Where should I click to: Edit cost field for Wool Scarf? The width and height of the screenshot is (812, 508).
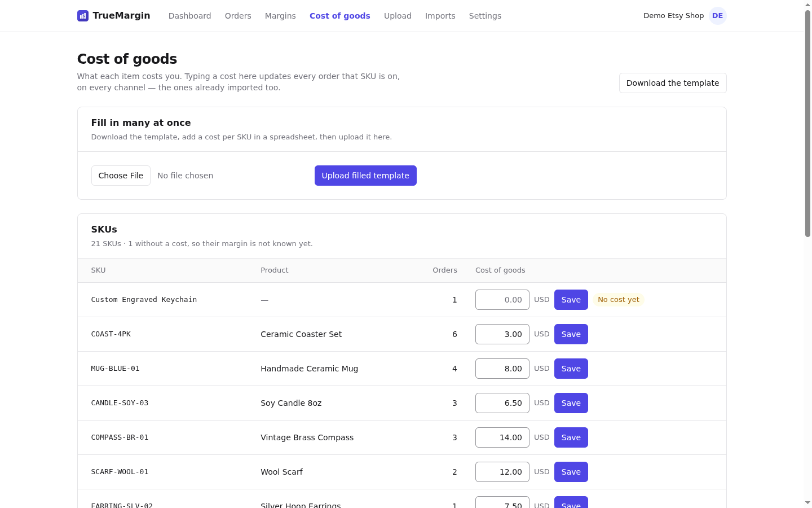pos(502,472)
